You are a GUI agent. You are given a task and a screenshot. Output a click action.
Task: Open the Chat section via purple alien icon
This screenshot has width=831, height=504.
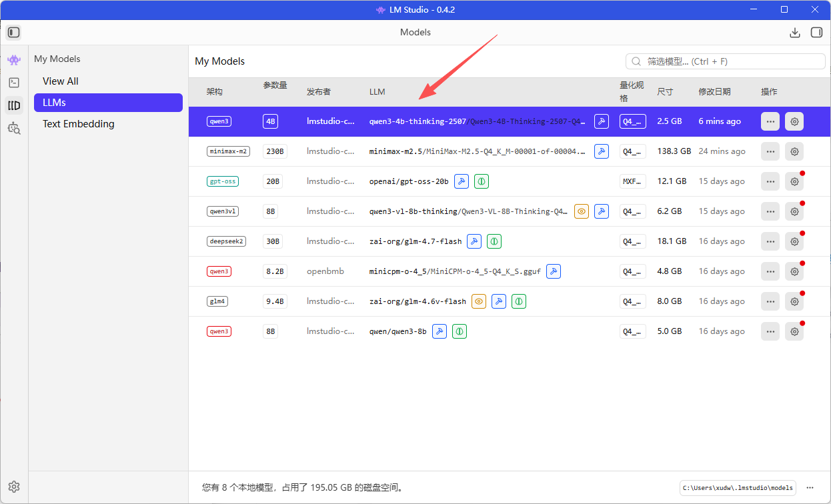(14, 60)
